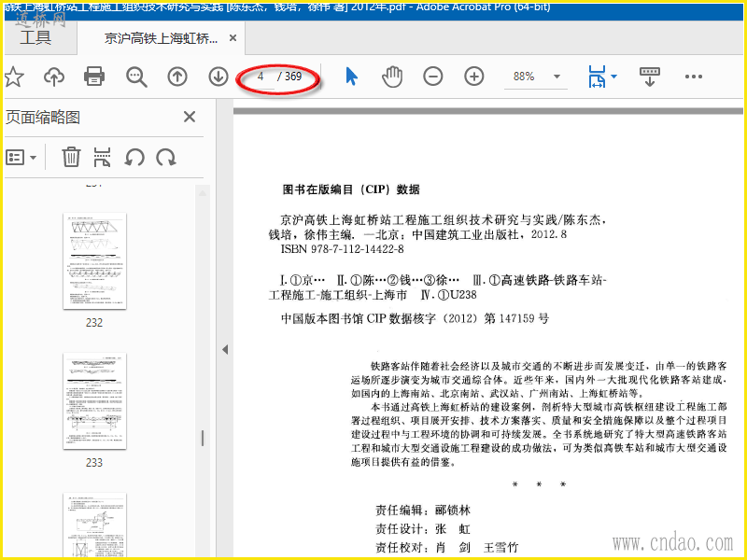Open the page fit options dropdown arrow
Screen dimensions: 747x560
[x=614, y=77]
